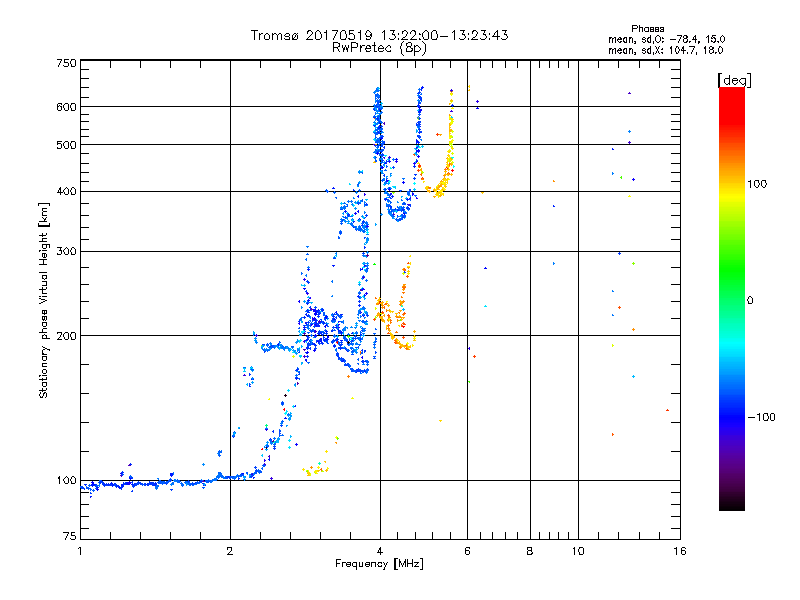Click the '10' frequency axis label

(578, 551)
